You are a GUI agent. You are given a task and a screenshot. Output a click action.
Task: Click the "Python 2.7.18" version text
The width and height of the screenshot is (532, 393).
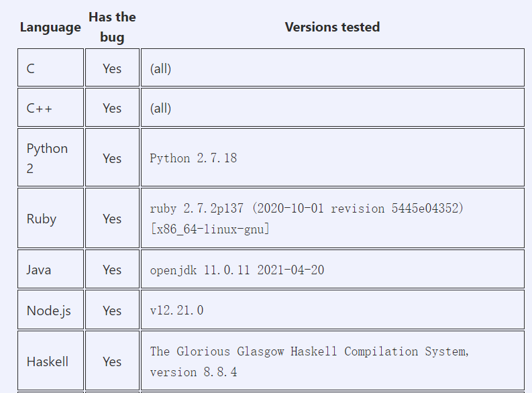(x=193, y=158)
